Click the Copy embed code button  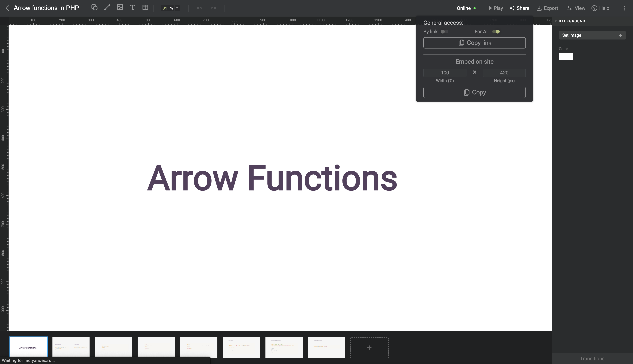(x=474, y=92)
